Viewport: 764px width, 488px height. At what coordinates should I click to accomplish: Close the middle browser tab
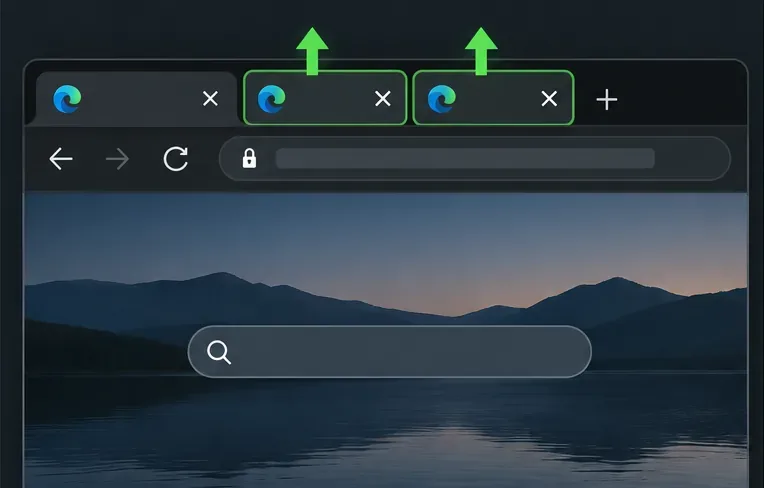pos(383,98)
